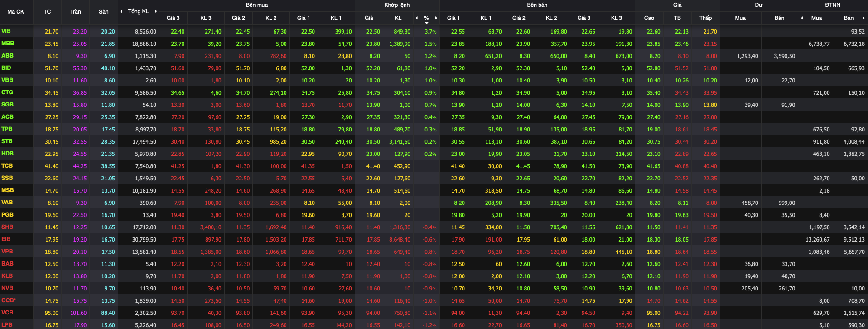This screenshot has height=329, width=868.
Task: Open the VAB stock symbol
Action: [x=7, y=203]
